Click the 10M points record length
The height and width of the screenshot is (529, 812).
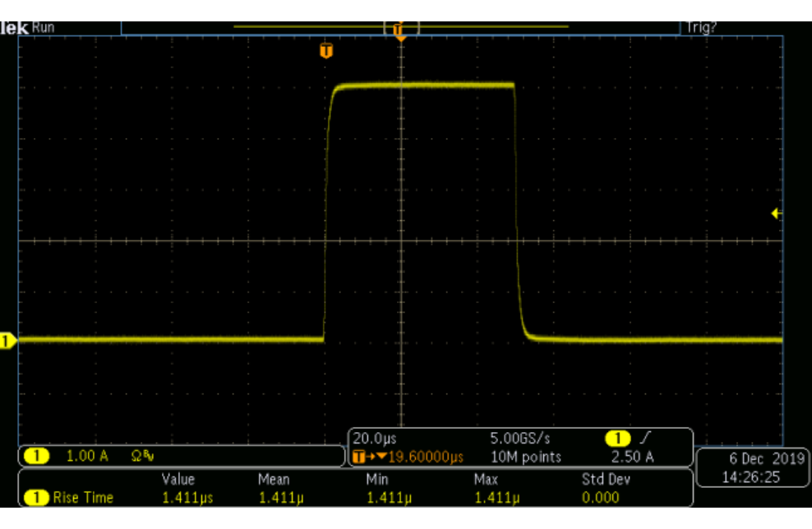point(526,457)
